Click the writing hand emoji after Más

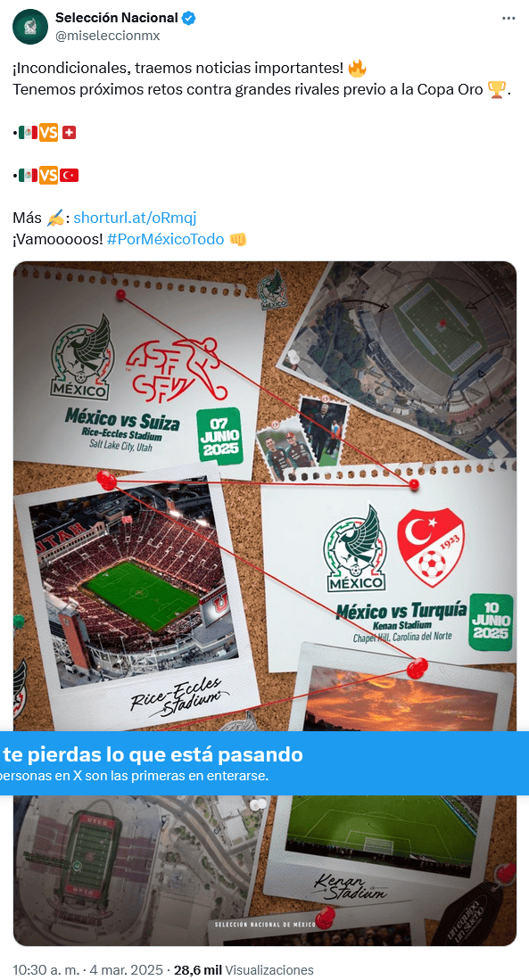pos(55,218)
